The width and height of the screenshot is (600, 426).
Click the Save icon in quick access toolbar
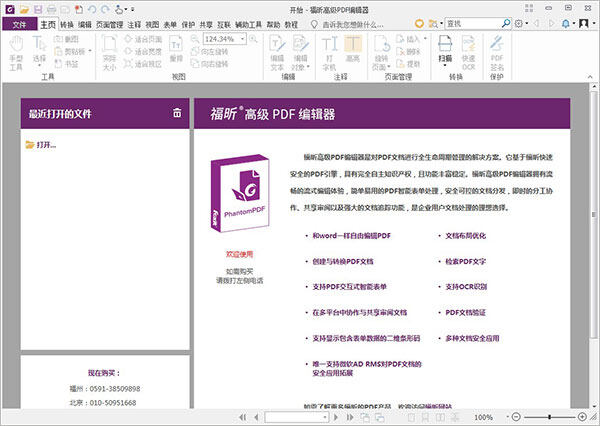coord(38,9)
